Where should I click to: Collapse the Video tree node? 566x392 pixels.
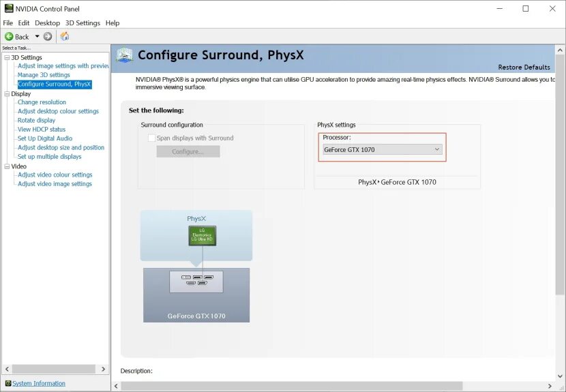[7, 166]
